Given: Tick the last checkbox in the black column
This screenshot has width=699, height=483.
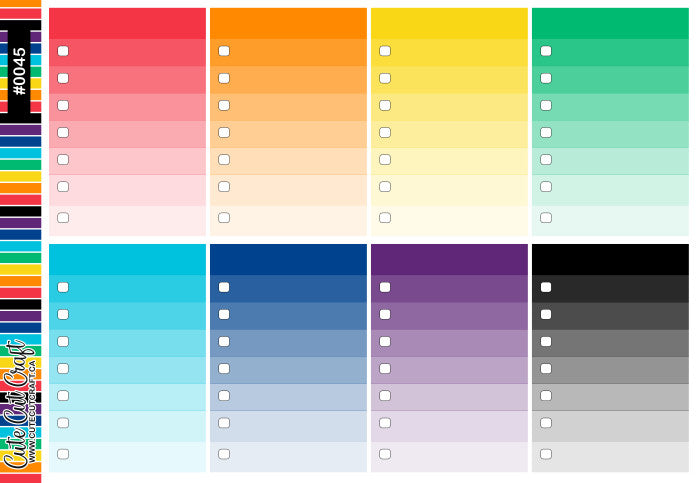Looking at the screenshot, I should (x=546, y=453).
